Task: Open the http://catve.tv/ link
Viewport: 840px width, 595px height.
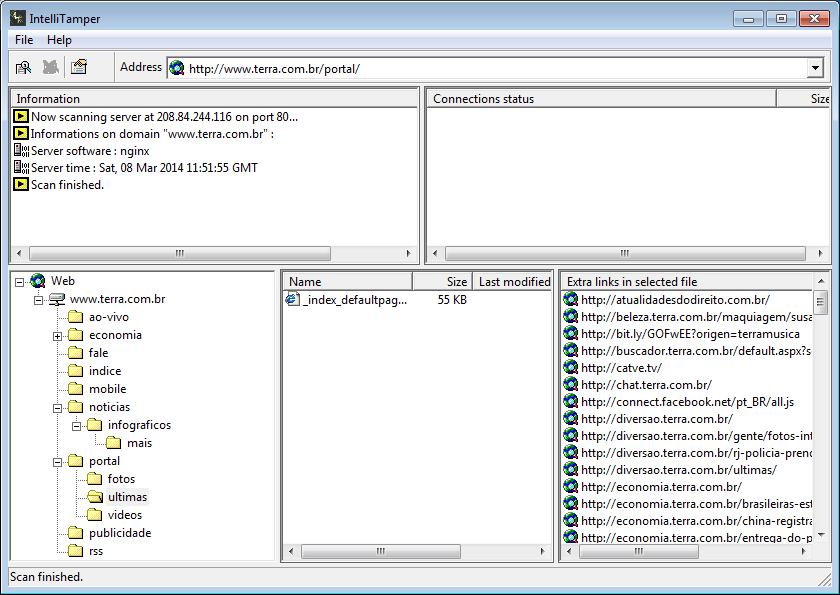Action: click(621, 367)
